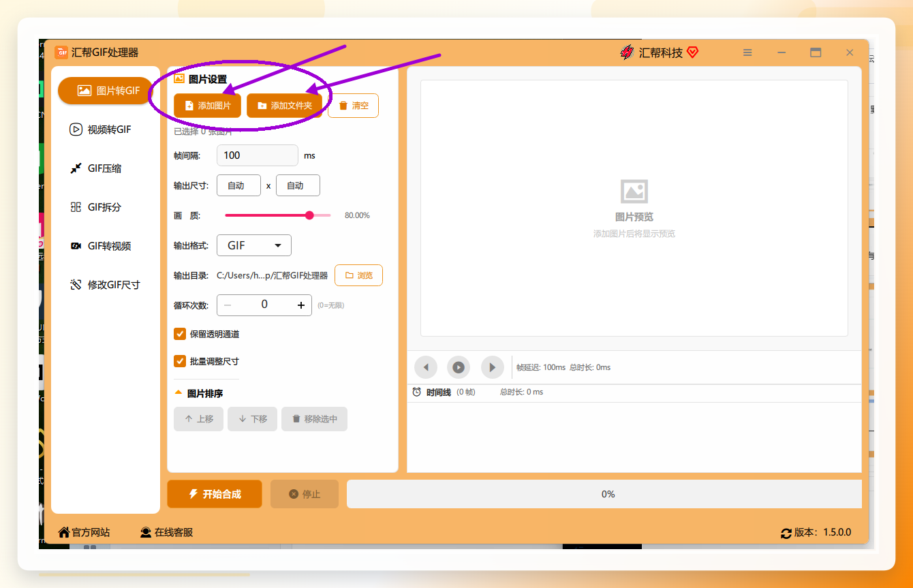Clear the image list with 清空

coord(353,106)
